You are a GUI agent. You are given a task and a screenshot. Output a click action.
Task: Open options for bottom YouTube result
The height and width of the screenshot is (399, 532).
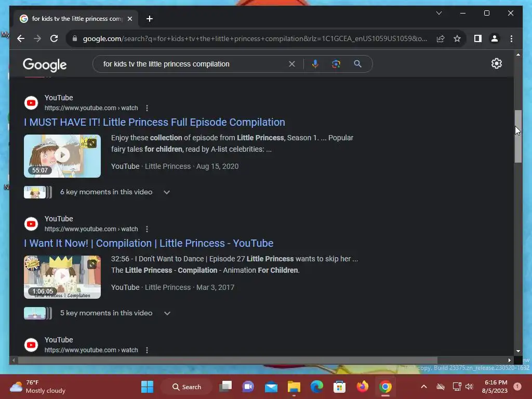pyautogui.click(x=147, y=350)
